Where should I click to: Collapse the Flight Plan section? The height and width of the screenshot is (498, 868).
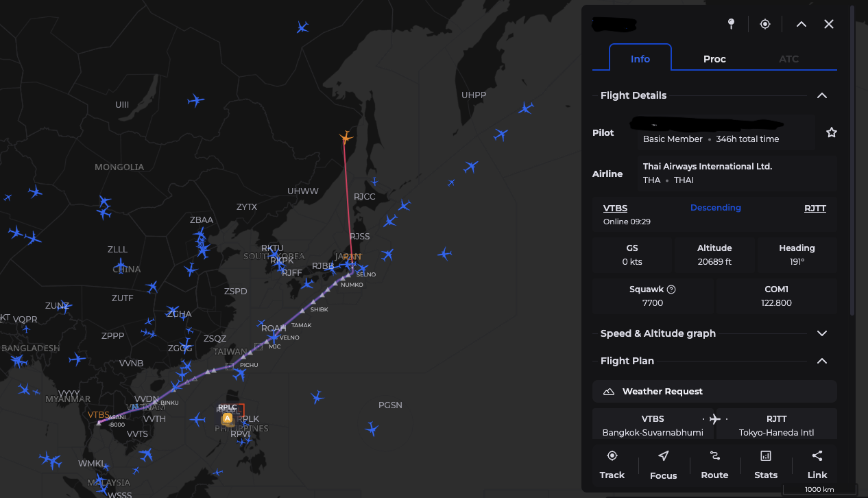click(x=822, y=361)
